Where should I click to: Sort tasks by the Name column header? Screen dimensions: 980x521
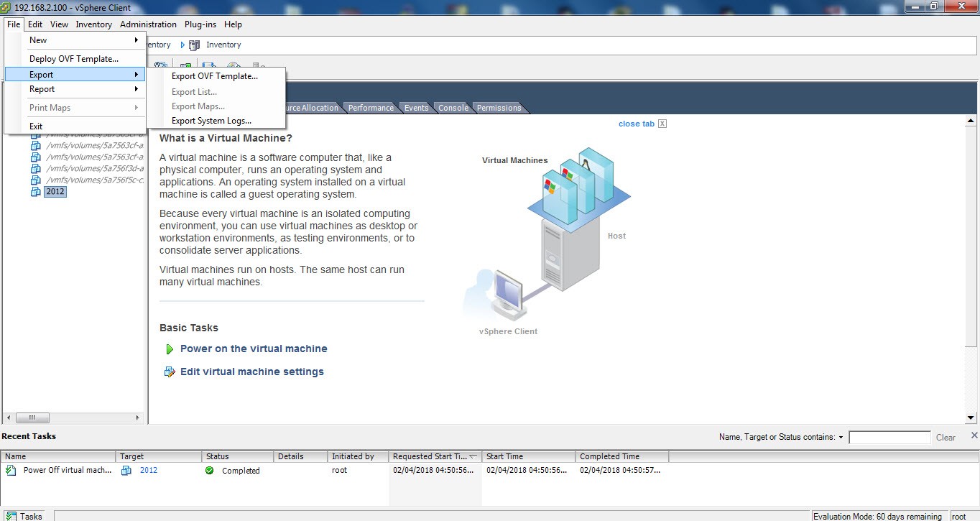58,456
